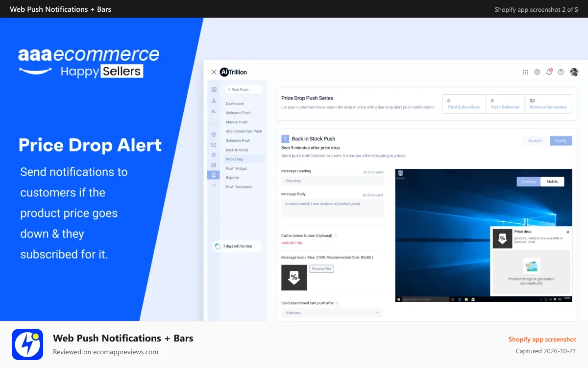
Task: Click the Total Subscribers link
Action: pos(464,107)
